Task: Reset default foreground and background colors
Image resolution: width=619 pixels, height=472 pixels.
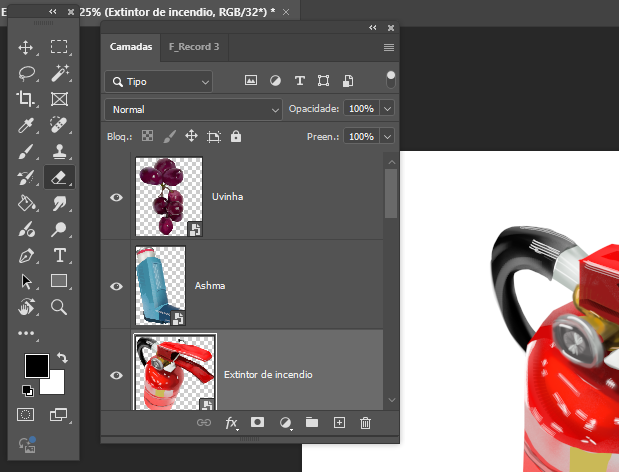Action: click(28, 391)
